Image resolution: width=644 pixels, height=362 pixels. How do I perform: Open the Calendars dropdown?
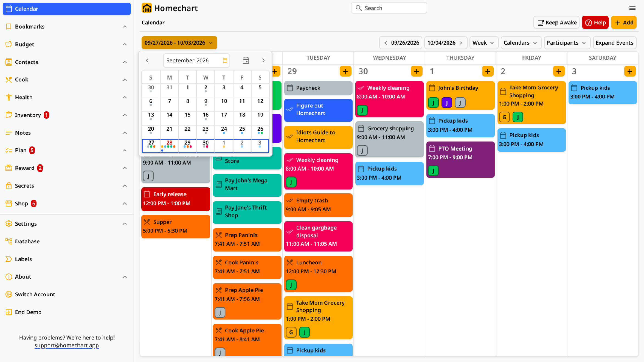tap(521, 43)
